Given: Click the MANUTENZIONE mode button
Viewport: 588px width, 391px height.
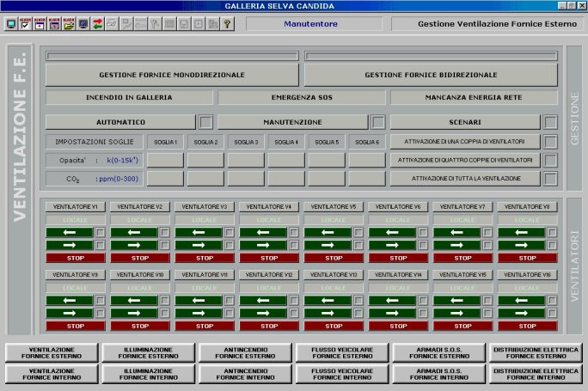Looking at the screenshot, I should pos(292,122).
